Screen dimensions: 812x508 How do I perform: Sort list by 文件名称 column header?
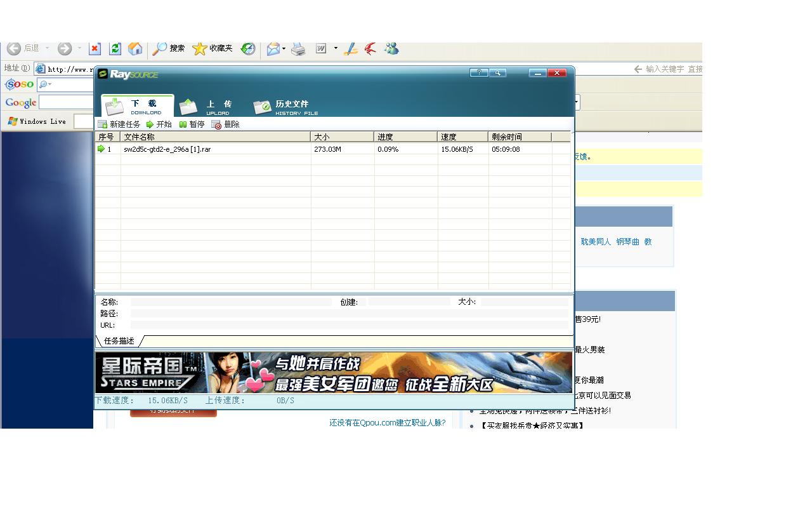click(x=215, y=137)
